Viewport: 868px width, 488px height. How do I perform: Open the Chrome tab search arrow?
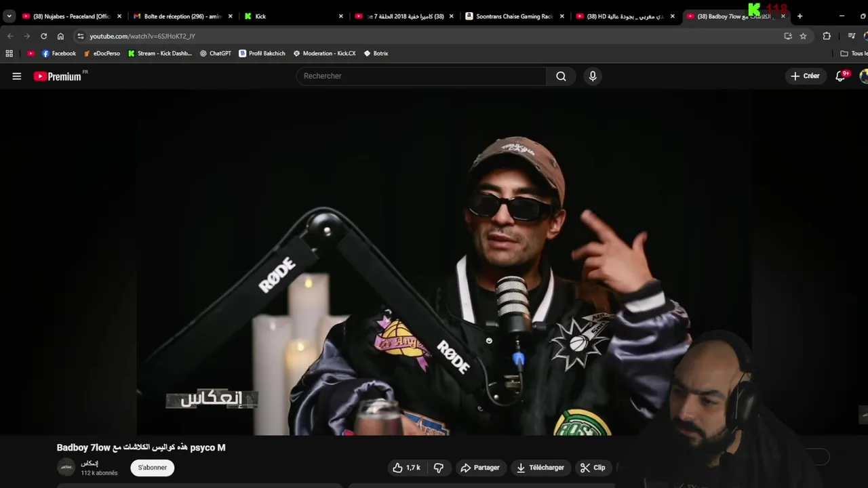9,16
